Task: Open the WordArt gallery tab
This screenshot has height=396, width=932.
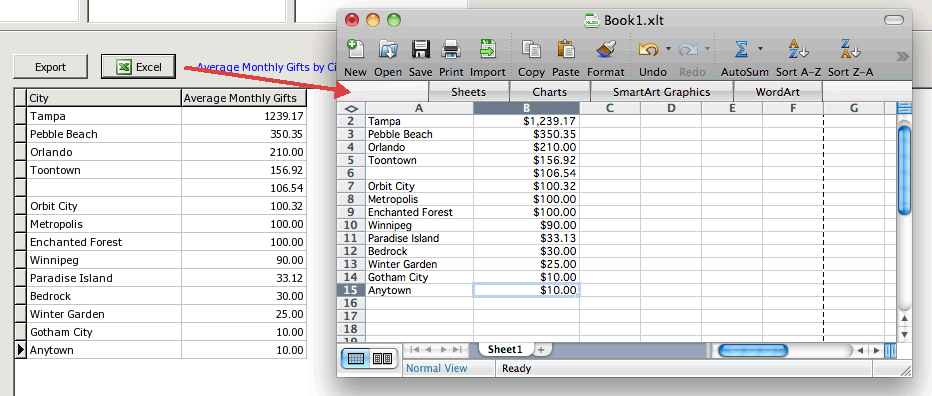Action: [x=777, y=92]
